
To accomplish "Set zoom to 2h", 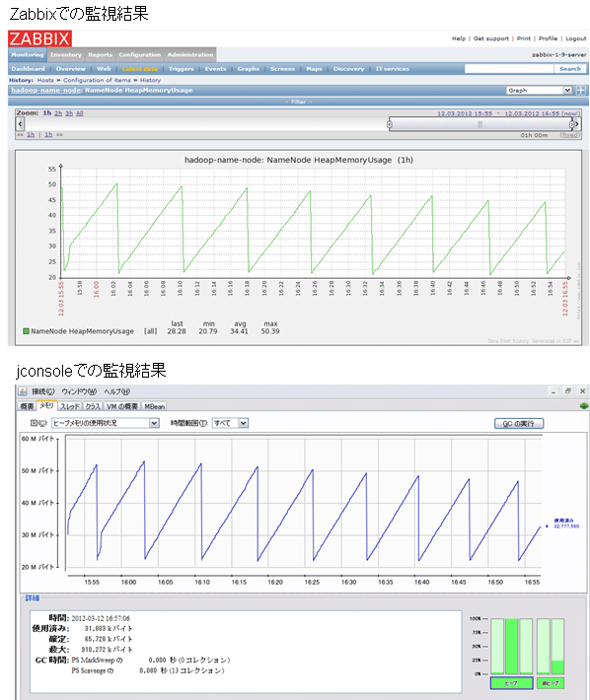I will tap(58, 113).
